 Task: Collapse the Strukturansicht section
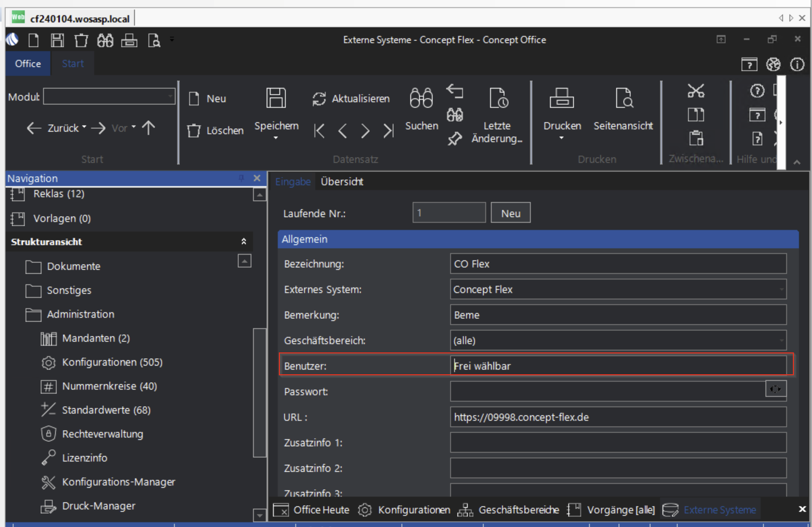(244, 242)
